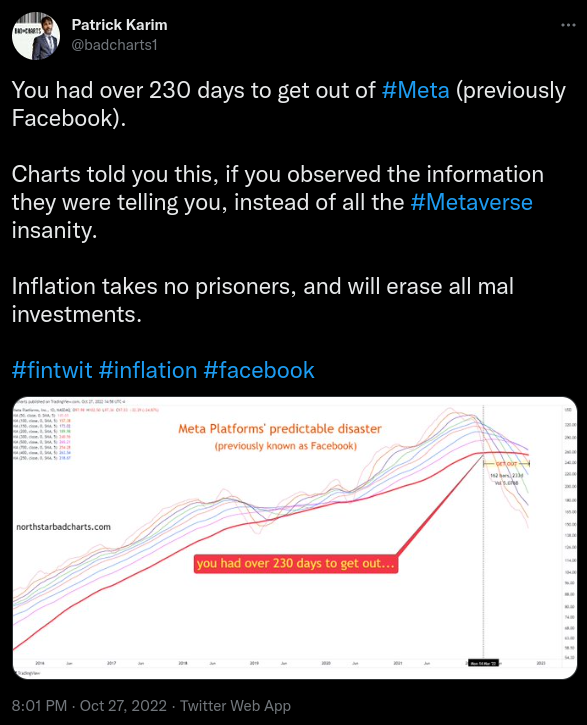Click the 'Meta Platforms' predictable disaster' chart title

(280, 429)
